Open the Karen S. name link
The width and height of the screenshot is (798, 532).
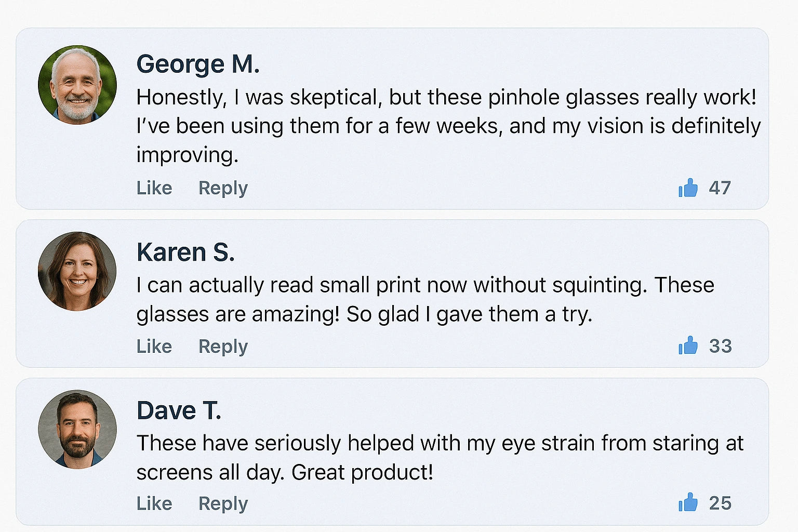click(185, 252)
